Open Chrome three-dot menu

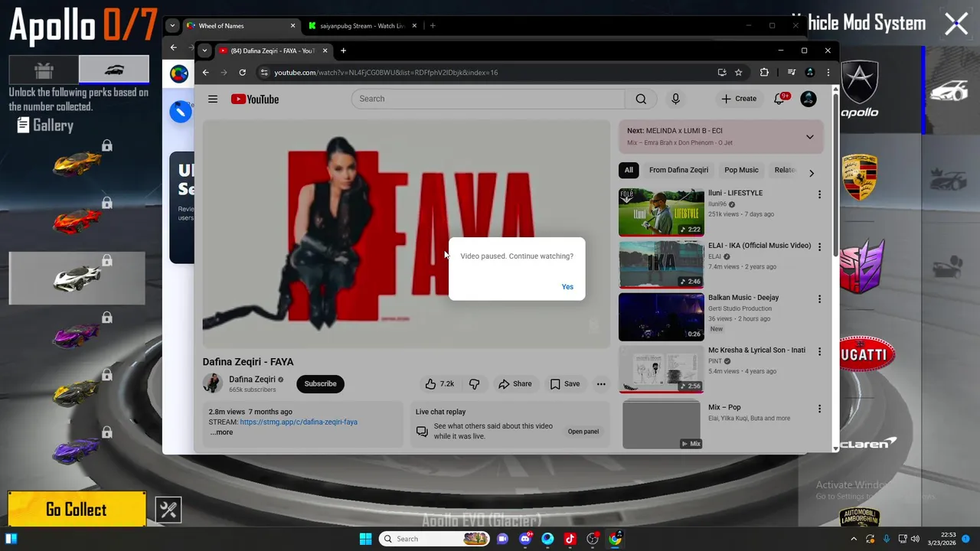point(828,72)
